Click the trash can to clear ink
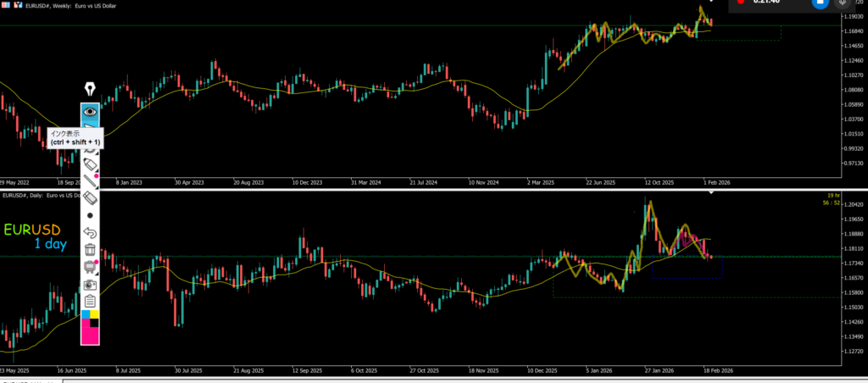 [90, 250]
